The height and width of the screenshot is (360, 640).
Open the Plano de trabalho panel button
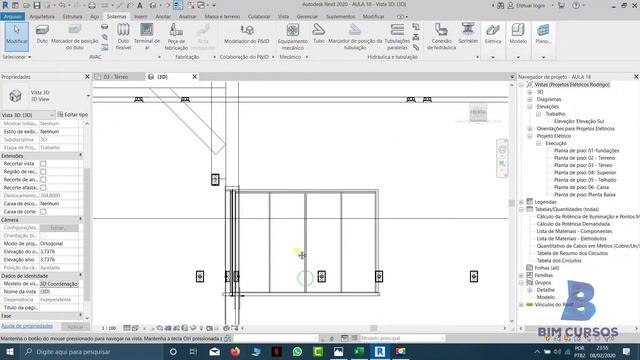tap(543, 34)
